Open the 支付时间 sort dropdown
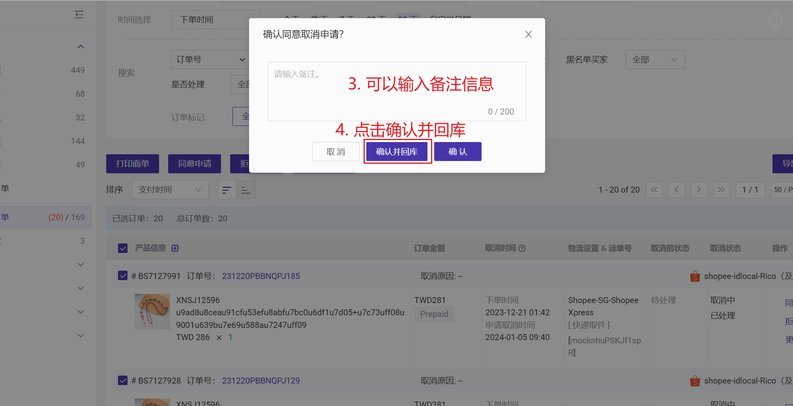The height and width of the screenshot is (406, 793). pyautogui.click(x=170, y=190)
